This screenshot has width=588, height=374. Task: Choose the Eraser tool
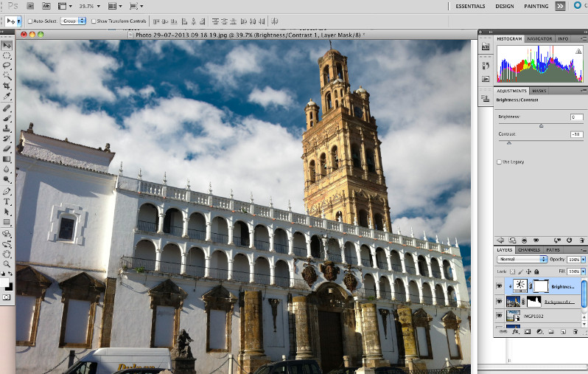coord(7,148)
